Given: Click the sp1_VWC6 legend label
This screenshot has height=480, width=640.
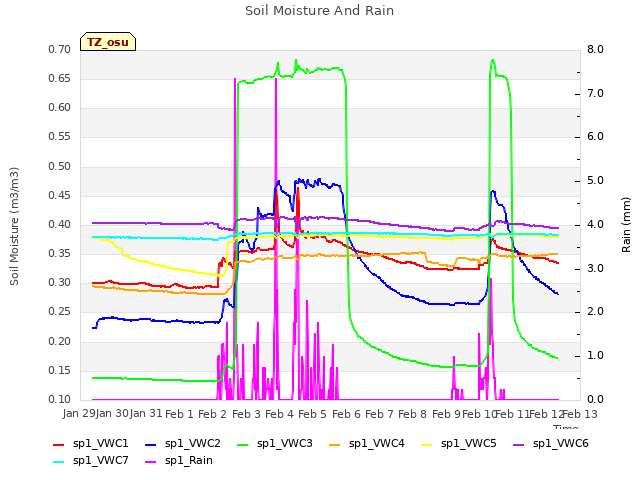Looking at the screenshot, I should [x=561, y=443].
